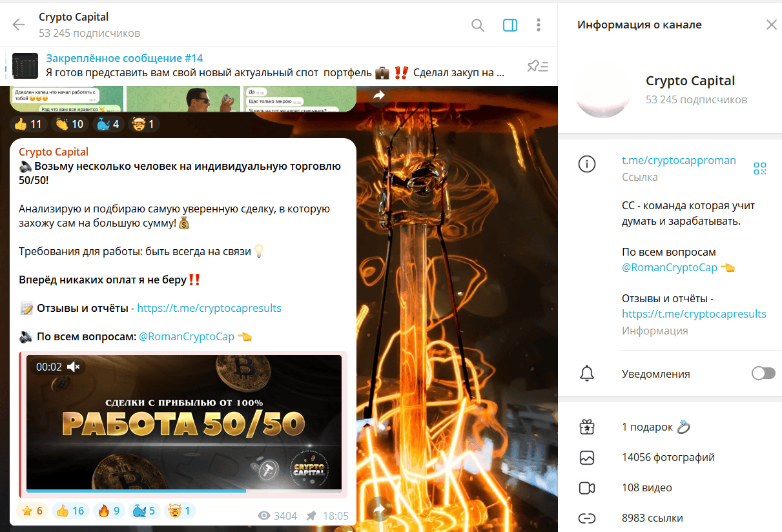Toggle the Уведомления notifications switch

coord(763,373)
